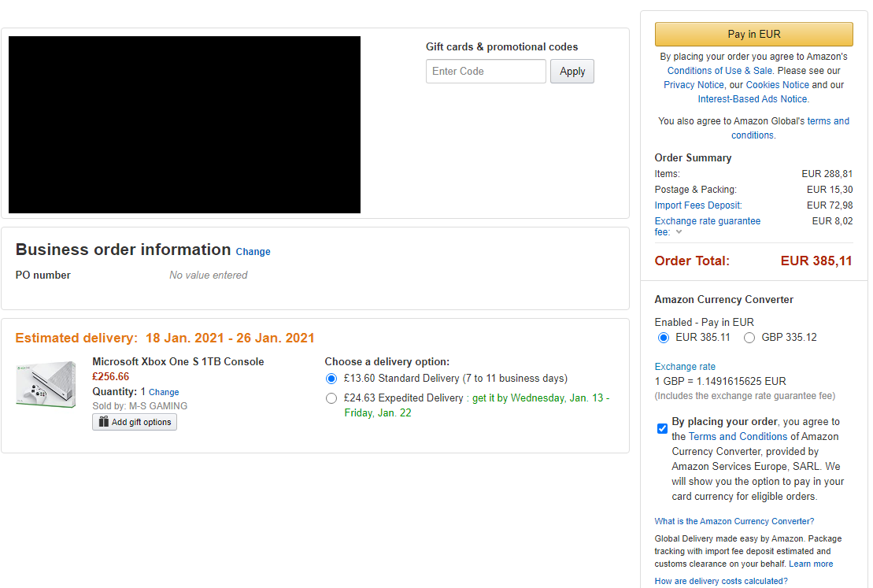Screen dimensions: 873x588
Task: Click the EUR 8,02 guarantee fee amount
Action: pyautogui.click(x=832, y=221)
